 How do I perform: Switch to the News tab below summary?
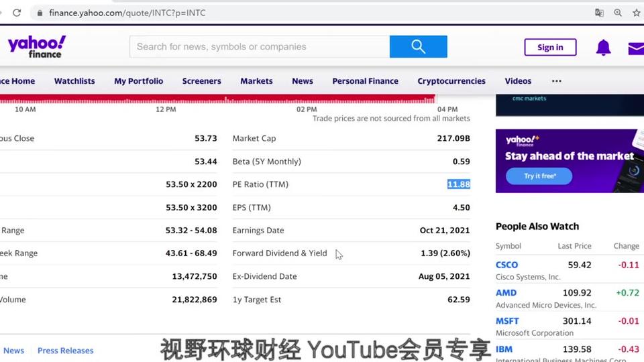(x=13, y=351)
